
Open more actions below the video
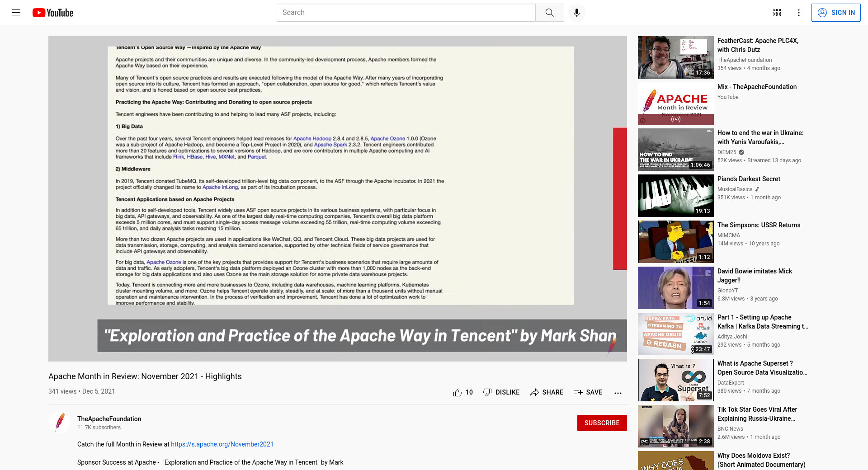618,393
